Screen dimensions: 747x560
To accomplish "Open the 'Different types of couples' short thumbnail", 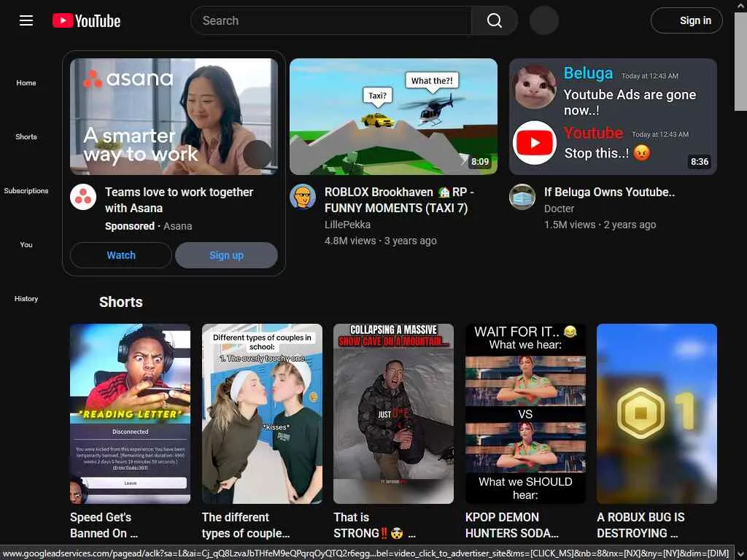I will pyautogui.click(x=262, y=414).
